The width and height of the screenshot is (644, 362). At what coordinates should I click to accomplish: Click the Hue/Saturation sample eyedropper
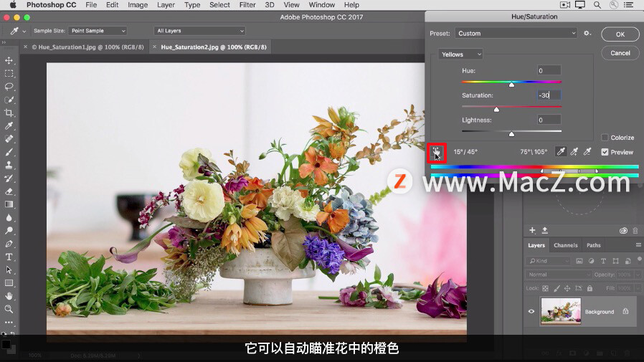tap(561, 152)
